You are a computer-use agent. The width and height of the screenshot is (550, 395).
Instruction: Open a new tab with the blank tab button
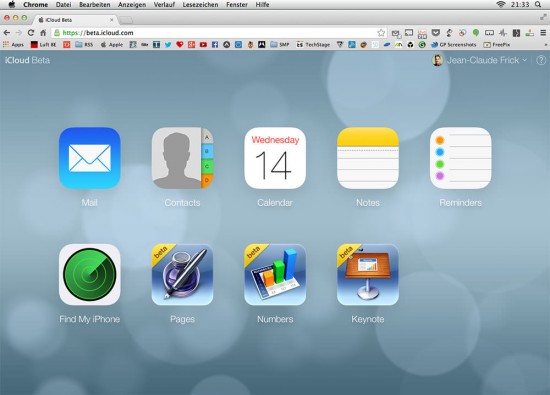(126, 20)
